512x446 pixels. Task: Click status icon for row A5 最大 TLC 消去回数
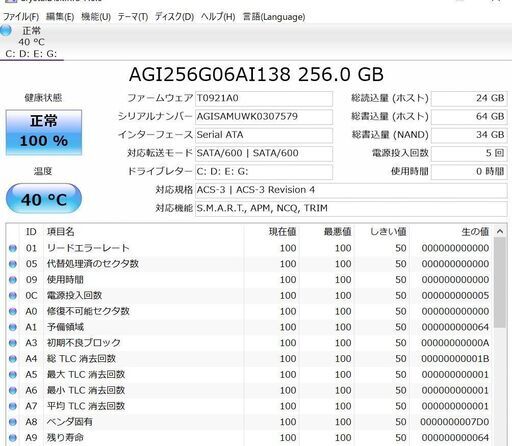pyautogui.click(x=13, y=374)
